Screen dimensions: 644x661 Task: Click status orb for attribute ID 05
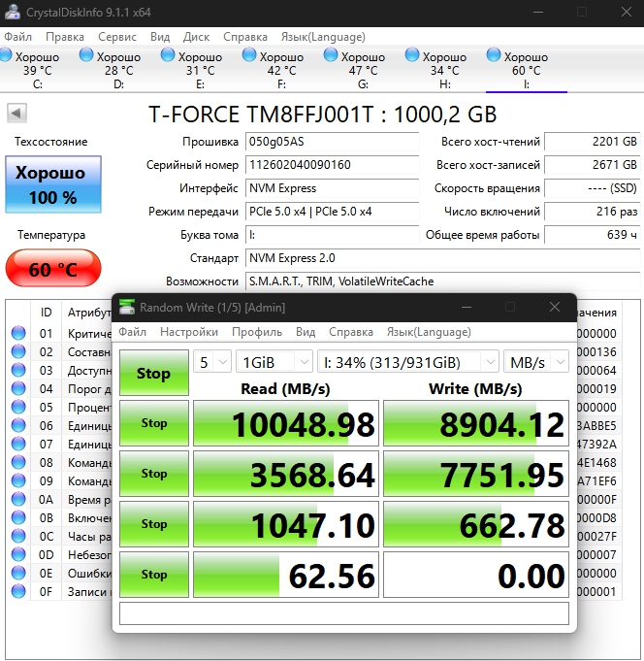(x=18, y=407)
